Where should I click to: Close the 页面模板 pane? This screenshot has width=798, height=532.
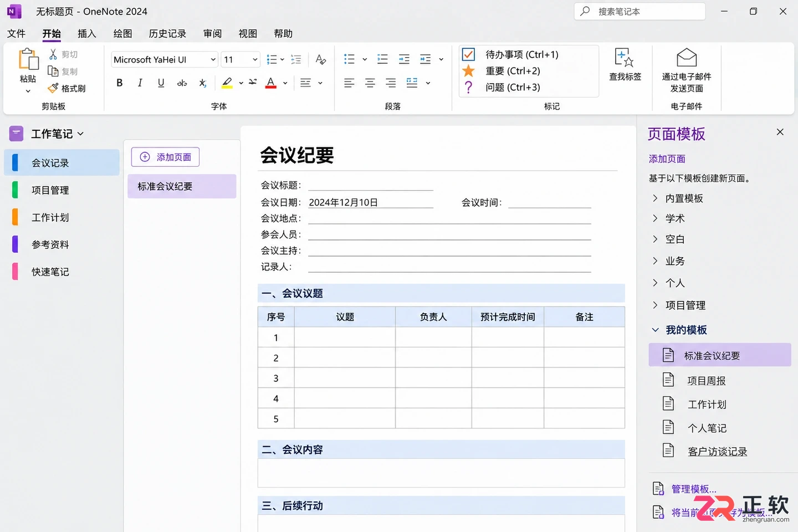780,132
